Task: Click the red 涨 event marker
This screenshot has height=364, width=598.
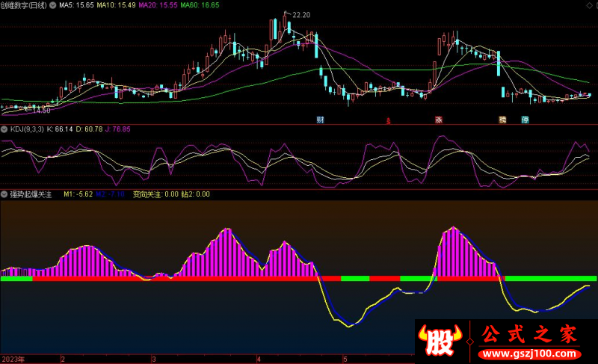Action: [439, 120]
